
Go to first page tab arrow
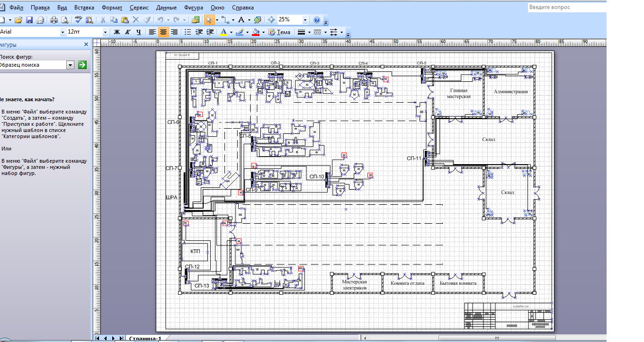click(98, 338)
